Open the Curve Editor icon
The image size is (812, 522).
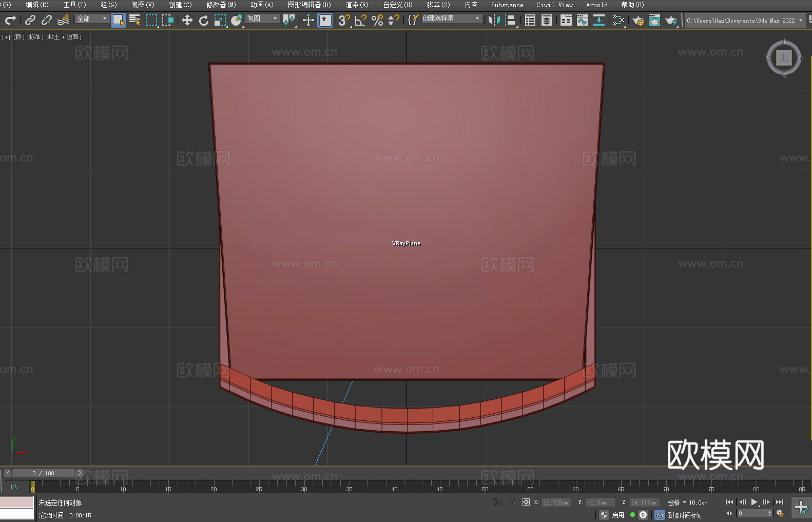tap(583, 20)
